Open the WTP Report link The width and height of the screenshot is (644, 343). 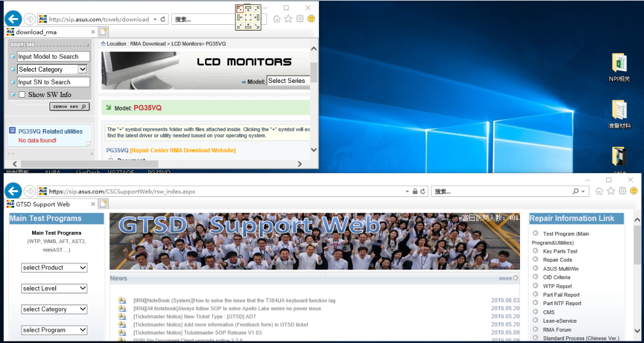point(557,286)
